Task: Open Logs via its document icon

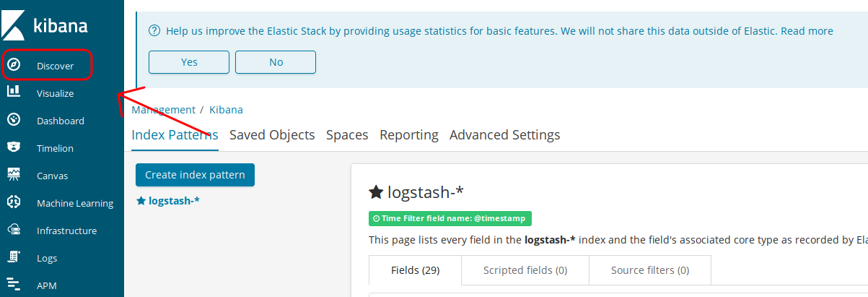Action: coord(13,257)
